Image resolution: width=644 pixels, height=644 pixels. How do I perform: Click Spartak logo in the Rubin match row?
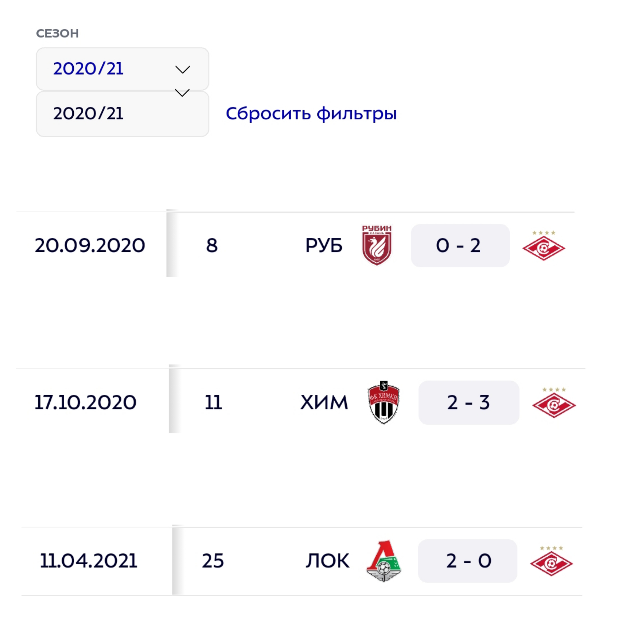(x=543, y=247)
